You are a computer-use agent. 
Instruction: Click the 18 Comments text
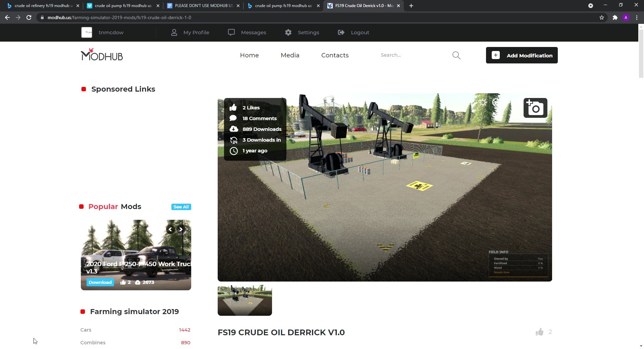[259, 118]
